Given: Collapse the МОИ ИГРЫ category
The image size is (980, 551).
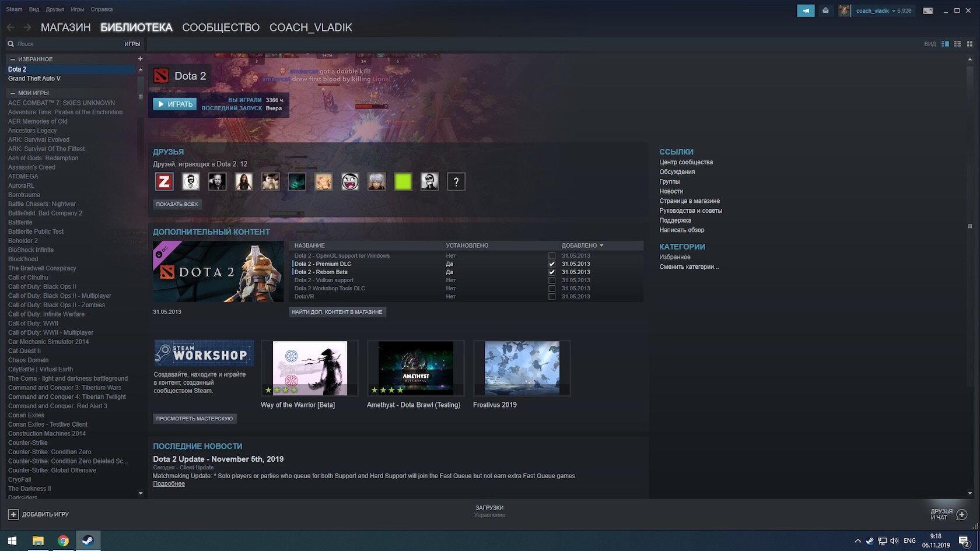Looking at the screenshot, I should pos(13,93).
